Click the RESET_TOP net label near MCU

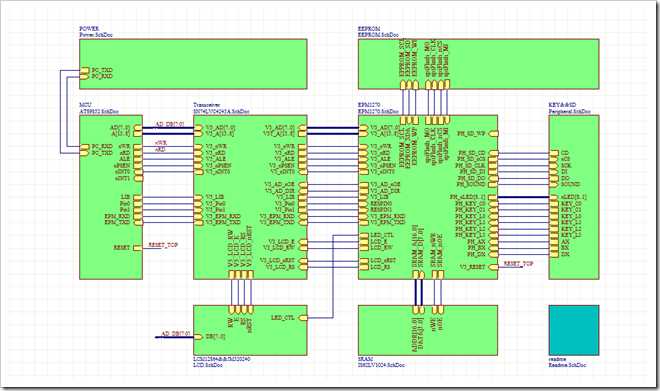click(x=164, y=245)
